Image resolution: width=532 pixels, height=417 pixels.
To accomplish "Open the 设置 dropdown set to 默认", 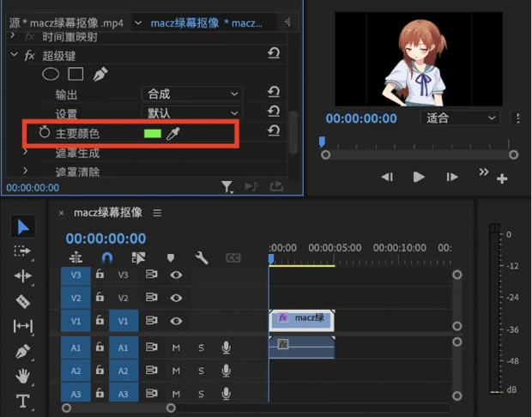I will click(192, 113).
